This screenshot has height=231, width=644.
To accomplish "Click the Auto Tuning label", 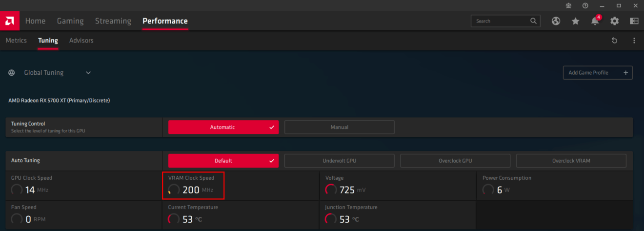I will pyautogui.click(x=25, y=160).
